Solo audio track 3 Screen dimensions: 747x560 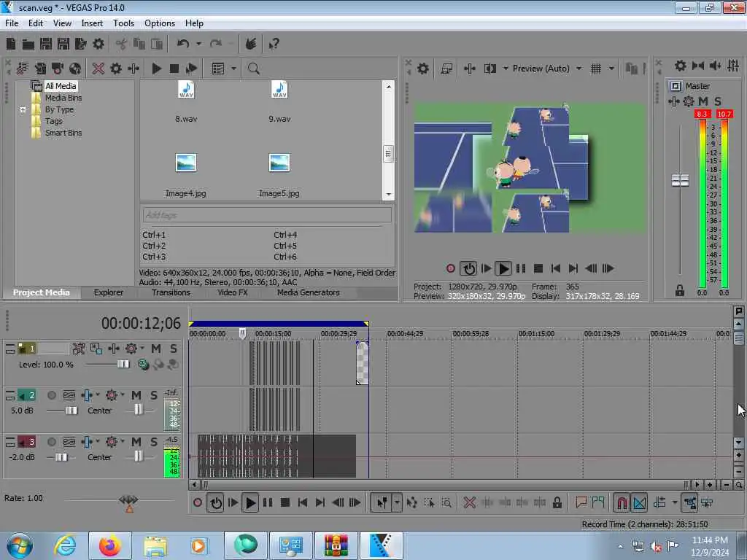[154, 442]
